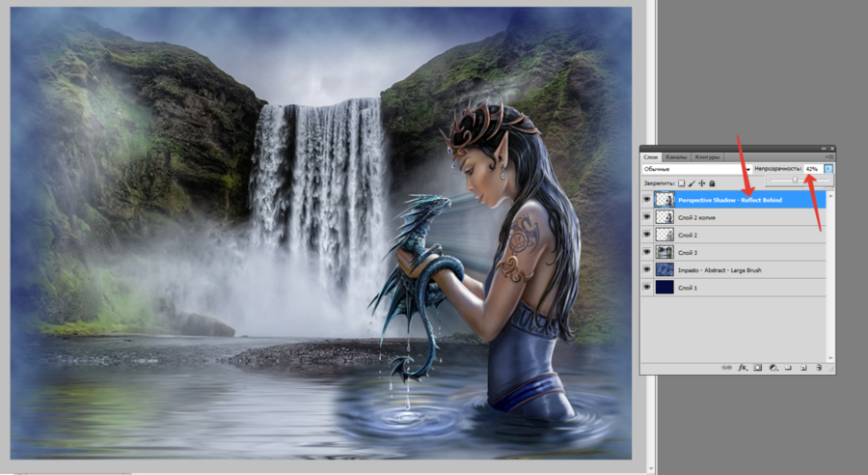868x475 pixels.
Task: Click the dark blue Слой 1 thumbnail
Action: point(665,287)
